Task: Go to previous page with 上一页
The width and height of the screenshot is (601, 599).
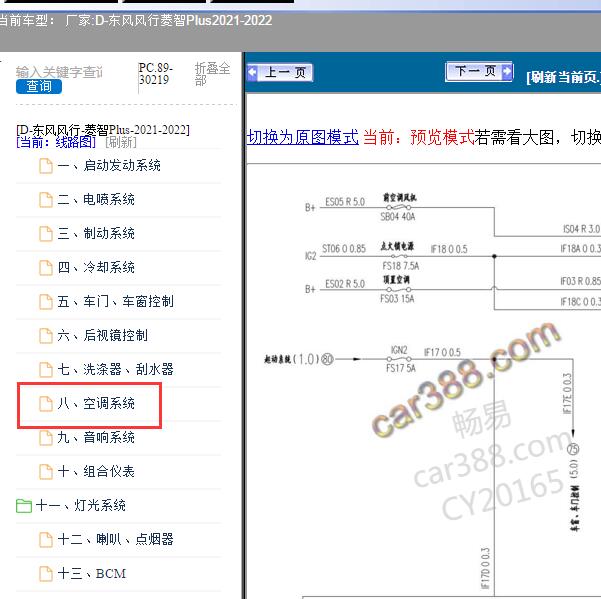Action: pyautogui.click(x=280, y=72)
